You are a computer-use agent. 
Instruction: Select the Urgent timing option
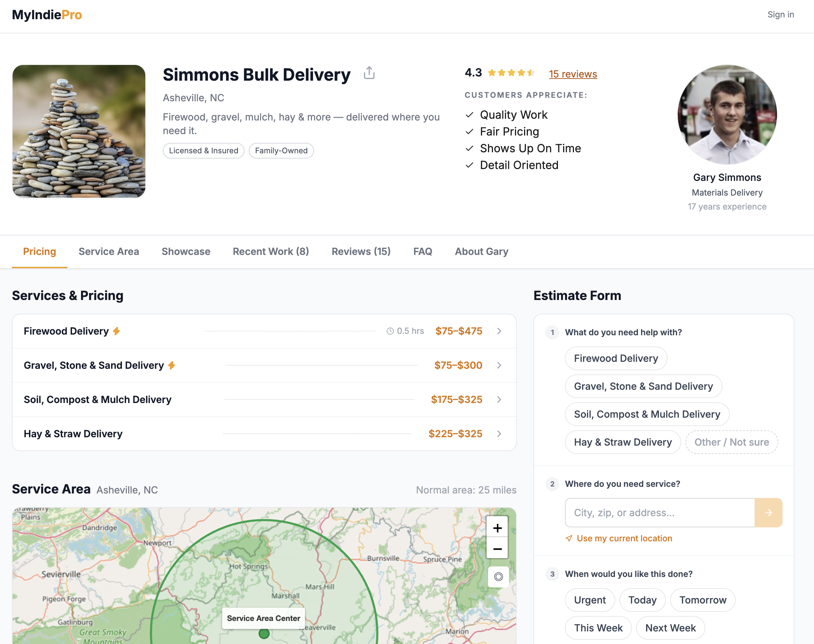[x=590, y=600]
